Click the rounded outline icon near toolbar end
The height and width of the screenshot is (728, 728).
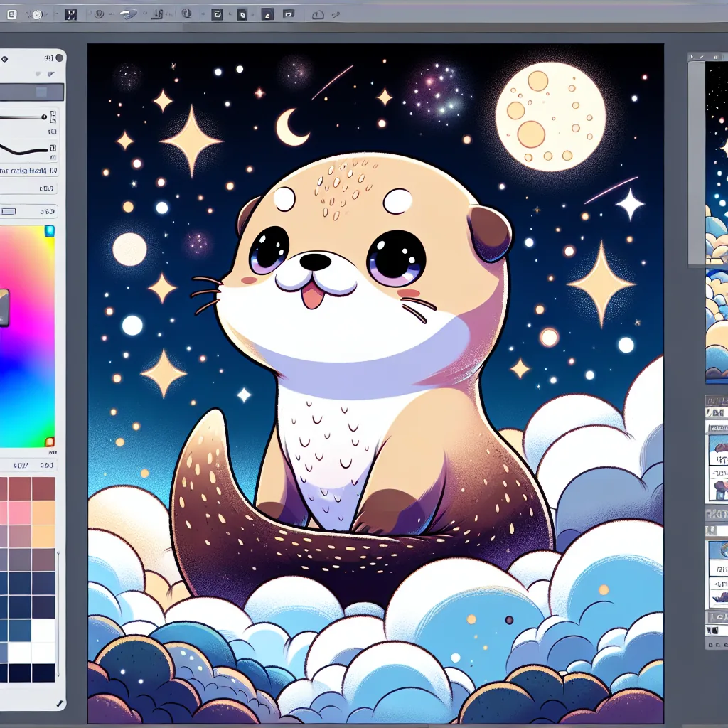[x=318, y=14]
